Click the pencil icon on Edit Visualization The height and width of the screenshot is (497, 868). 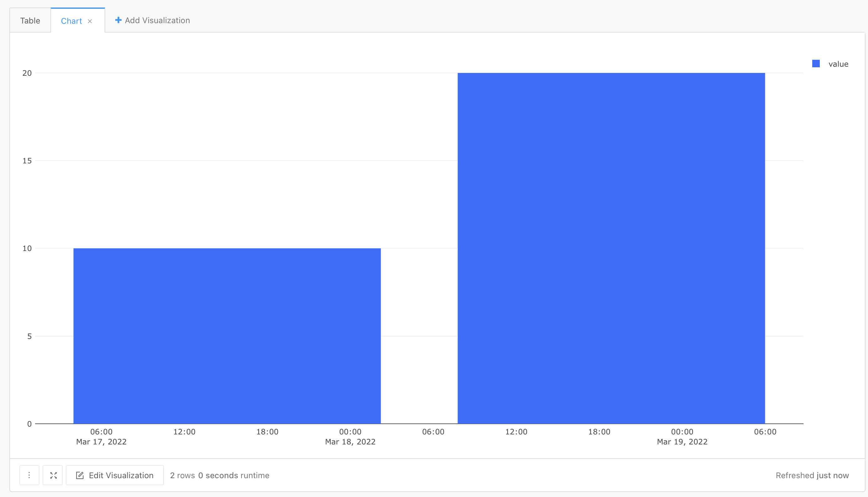[80, 475]
